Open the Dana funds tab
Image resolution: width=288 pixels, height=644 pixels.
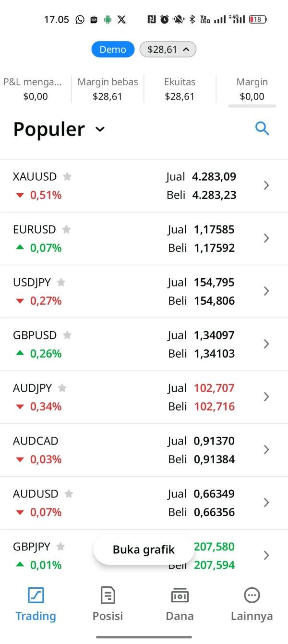click(x=180, y=604)
